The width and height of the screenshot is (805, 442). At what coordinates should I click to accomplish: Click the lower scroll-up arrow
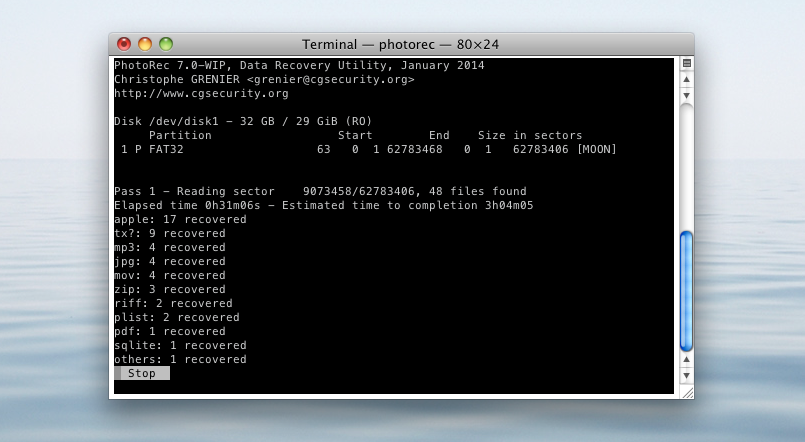(x=686, y=359)
